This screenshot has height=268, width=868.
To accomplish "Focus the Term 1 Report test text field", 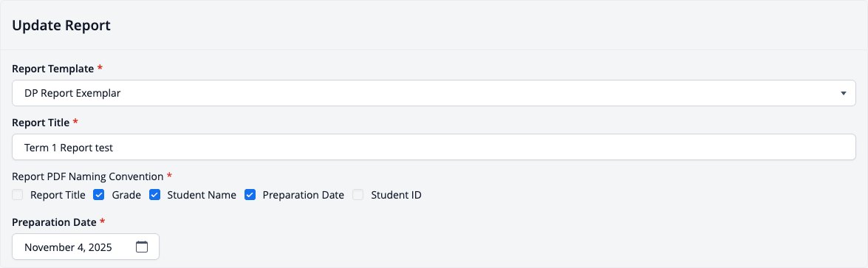I will click(434, 148).
